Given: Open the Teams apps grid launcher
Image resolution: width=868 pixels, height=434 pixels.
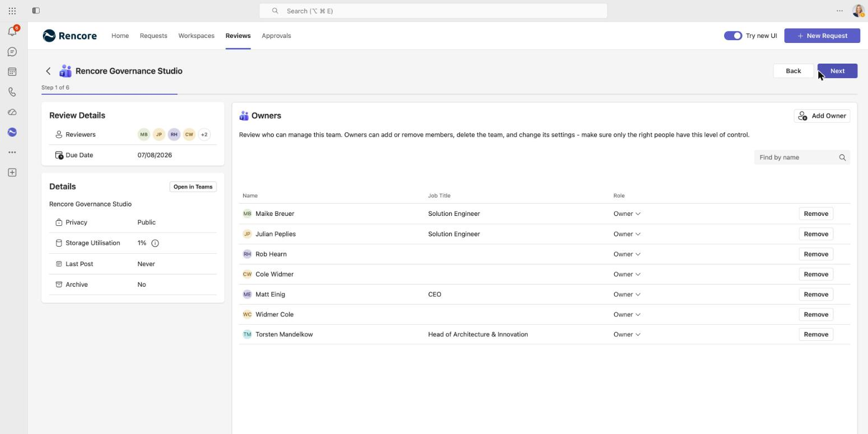Looking at the screenshot, I should 12,11.
